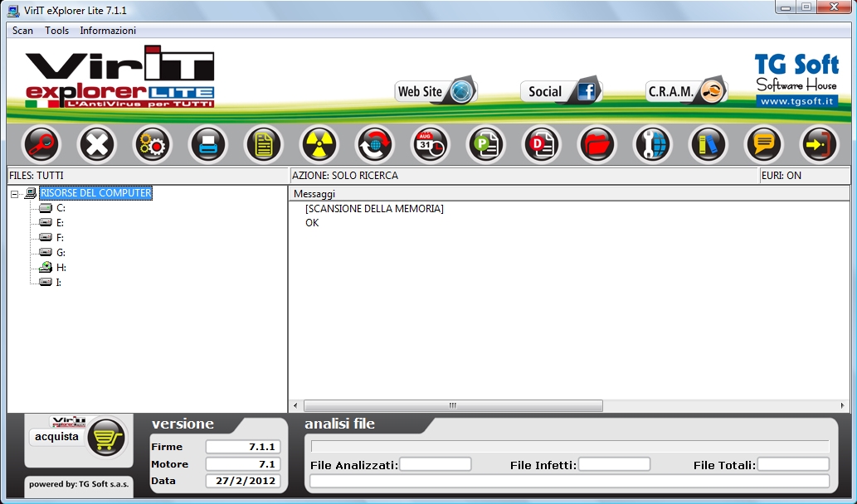Select drive I: in the tree
The image size is (857, 504).
59,283
